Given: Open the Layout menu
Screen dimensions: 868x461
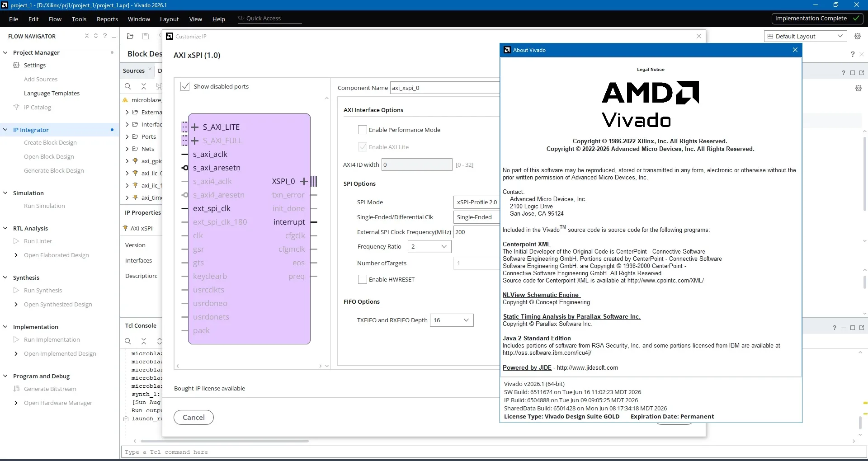Looking at the screenshot, I should (170, 19).
